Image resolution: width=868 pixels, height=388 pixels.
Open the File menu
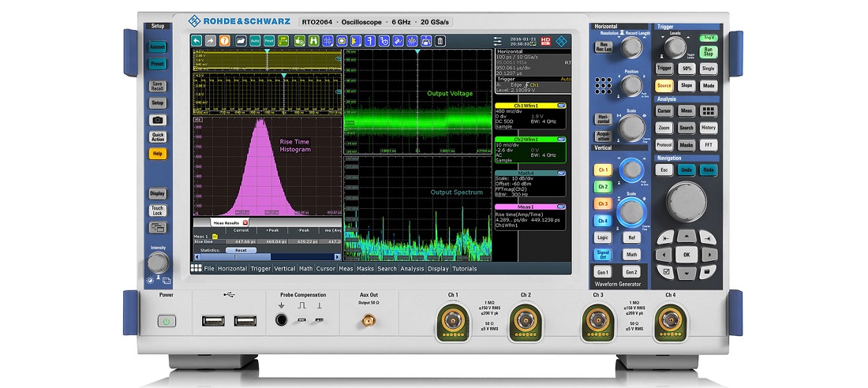[x=208, y=268]
